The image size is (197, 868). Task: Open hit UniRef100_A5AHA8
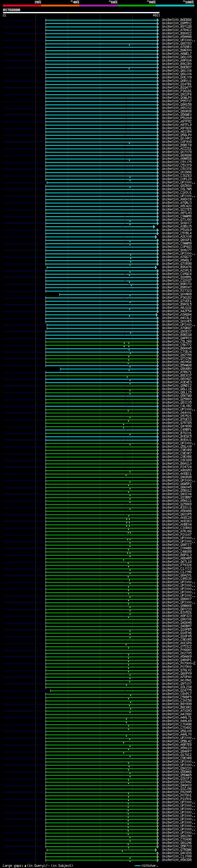coord(176,37)
